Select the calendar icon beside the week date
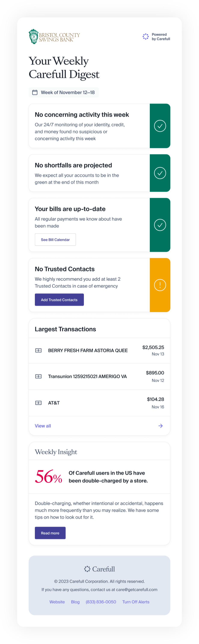 pyautogui.click(x=35, y=92)
